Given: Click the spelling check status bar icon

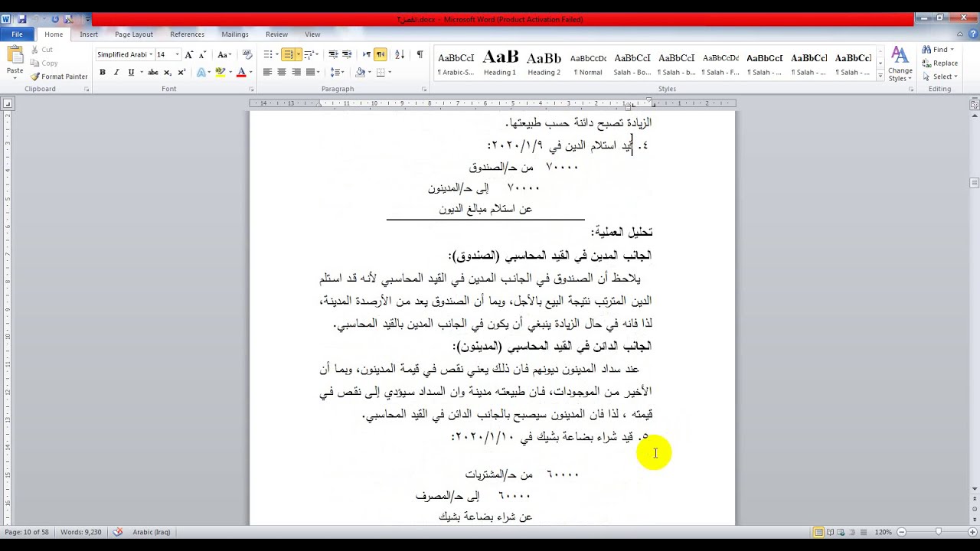Looking at the screenshot, I should (x=118, y=532).
